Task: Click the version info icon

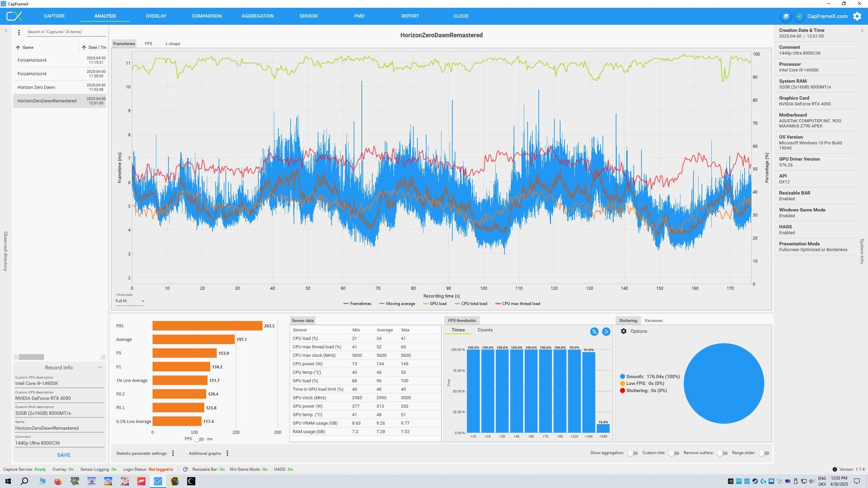Action: [834, 469]
